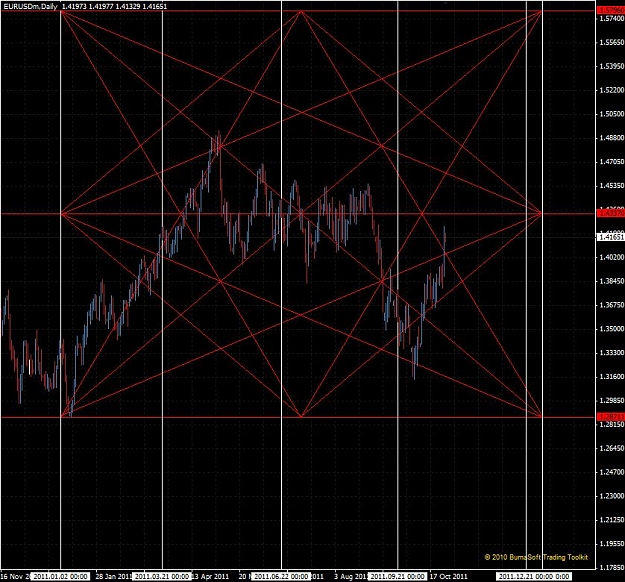Click the 28 Jan 2011 time axis label

click(114, 576)
